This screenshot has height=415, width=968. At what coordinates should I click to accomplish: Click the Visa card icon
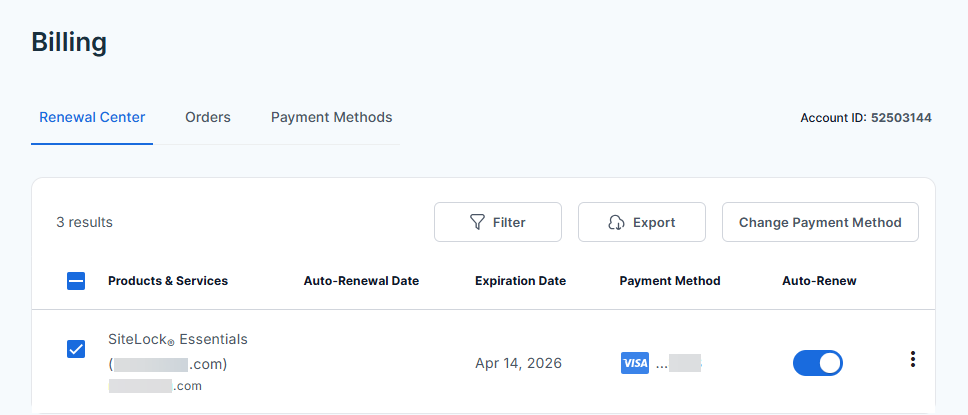(635, 363)
